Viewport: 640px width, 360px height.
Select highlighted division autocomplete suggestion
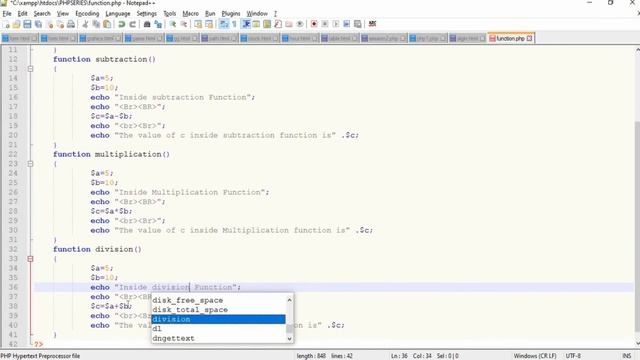pos(218,319)
